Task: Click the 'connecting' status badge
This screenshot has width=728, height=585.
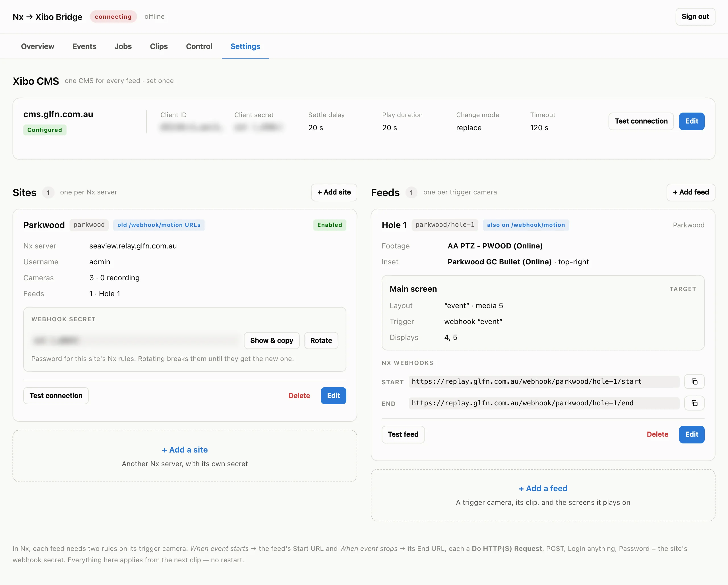Action: pyautogui.click(x=113, y=16)
